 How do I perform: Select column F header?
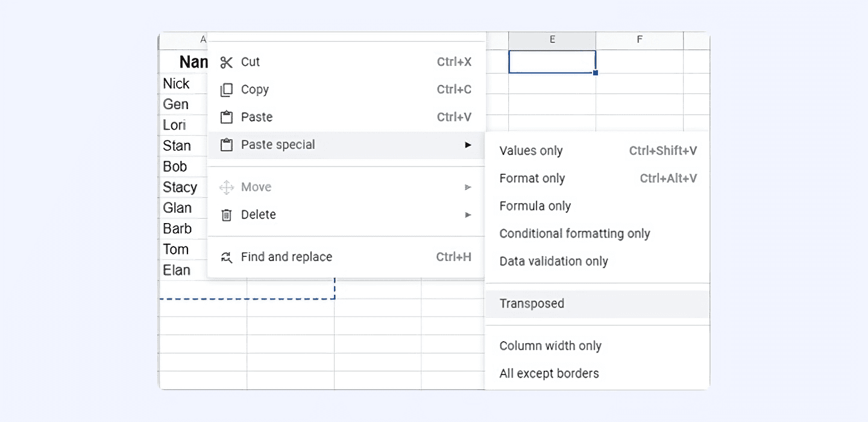click(640, 40)
